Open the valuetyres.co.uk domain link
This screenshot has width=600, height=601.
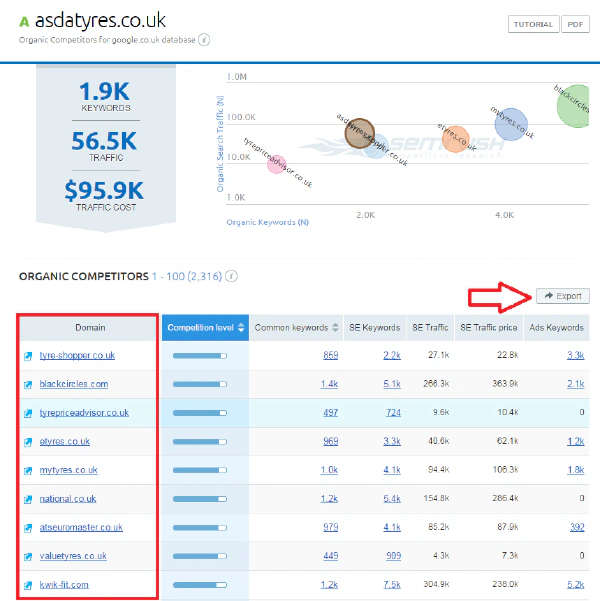pos(73,556)
